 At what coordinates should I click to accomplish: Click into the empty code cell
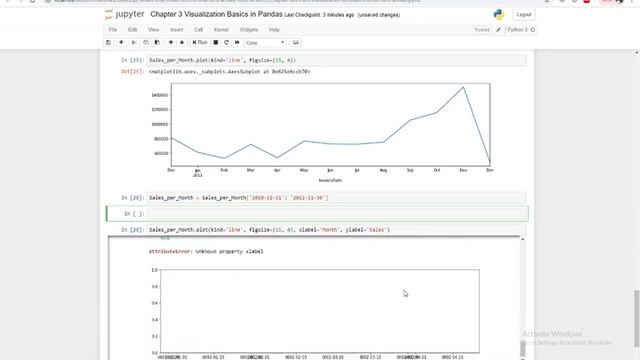tap(336, 213)
